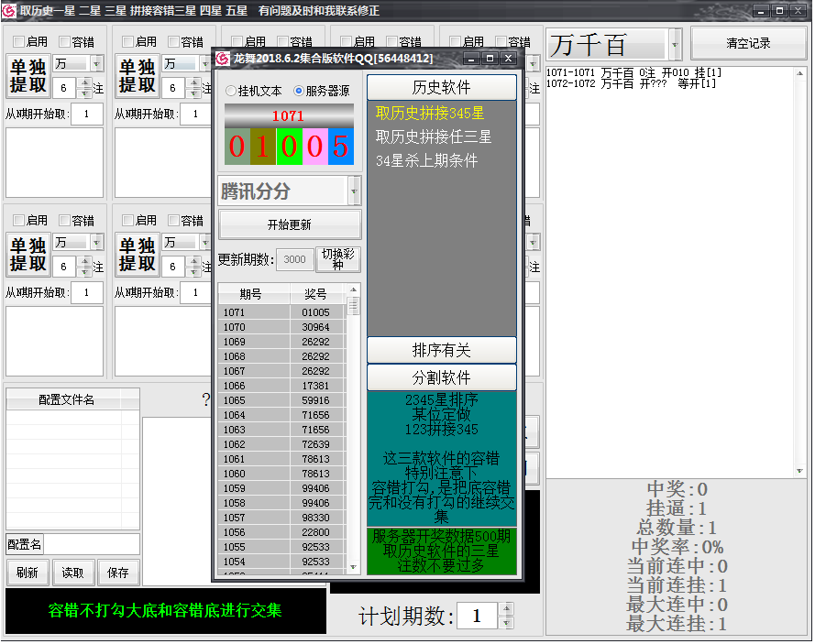Click the blue question mark help icon
815x644 pixels.
205,399
